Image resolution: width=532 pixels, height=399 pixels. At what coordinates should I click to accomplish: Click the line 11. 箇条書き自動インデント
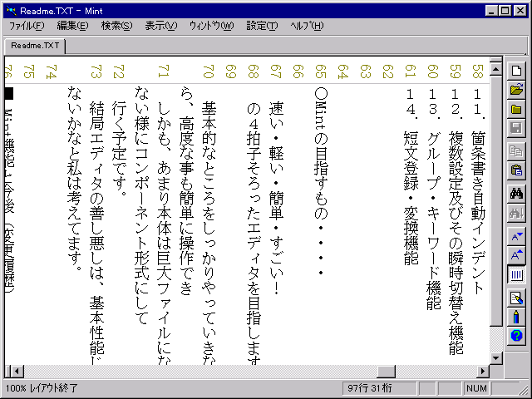478,191
